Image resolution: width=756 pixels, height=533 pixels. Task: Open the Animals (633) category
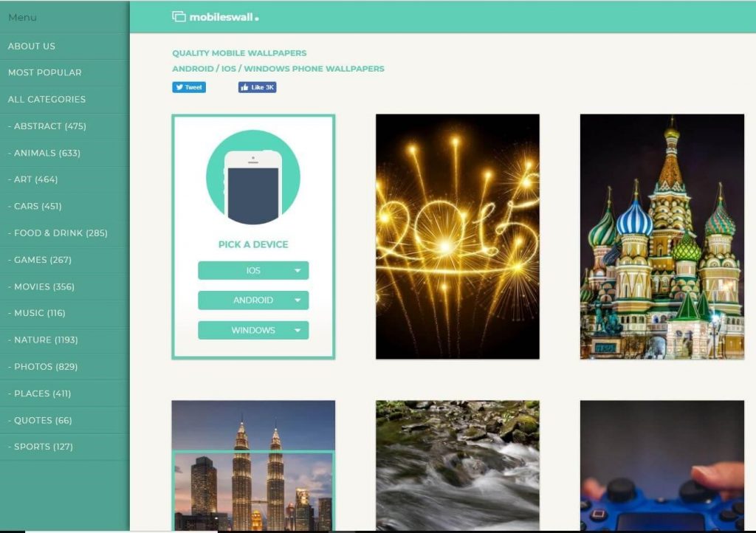(65, 154)
